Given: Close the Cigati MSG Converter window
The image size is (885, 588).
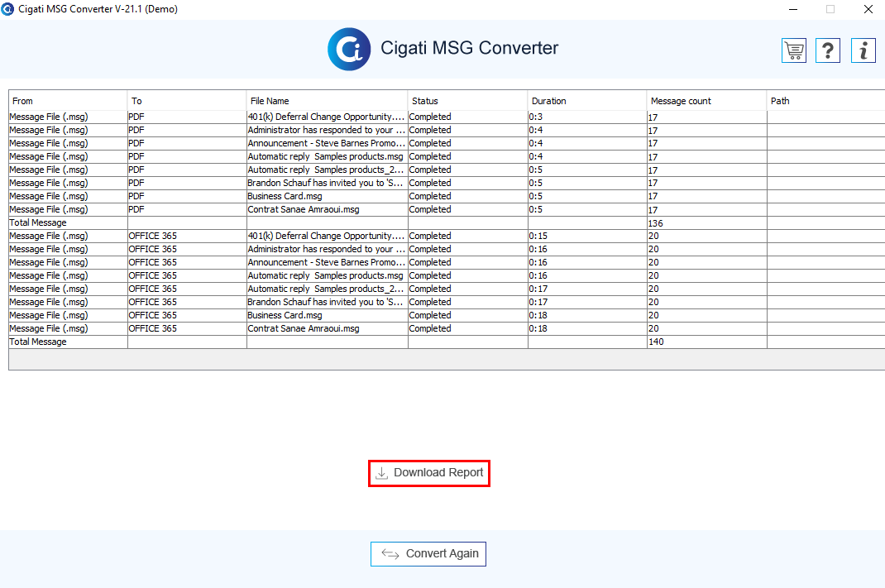Looking at the screenshot, I should click(868, 9).
